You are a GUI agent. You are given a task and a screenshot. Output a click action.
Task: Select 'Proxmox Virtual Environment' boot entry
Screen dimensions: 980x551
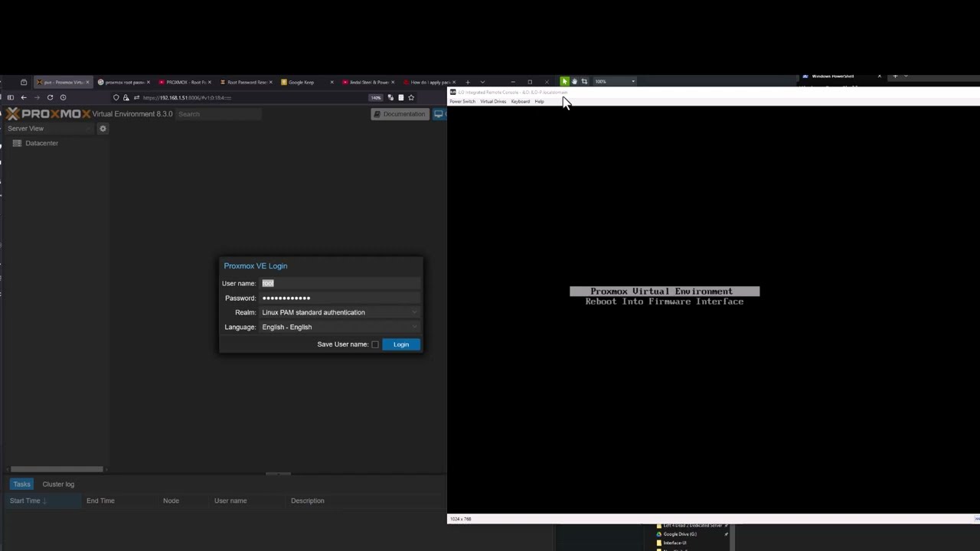coord(665,292)
